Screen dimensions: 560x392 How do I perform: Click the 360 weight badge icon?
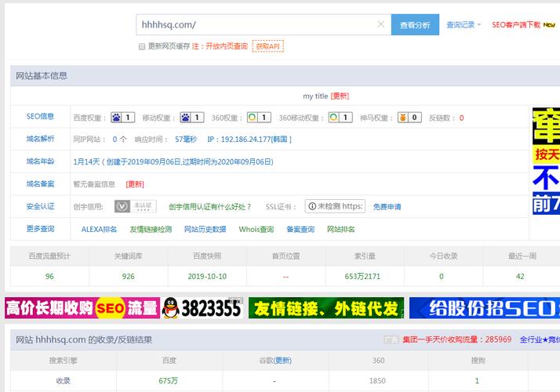(258, 118)
